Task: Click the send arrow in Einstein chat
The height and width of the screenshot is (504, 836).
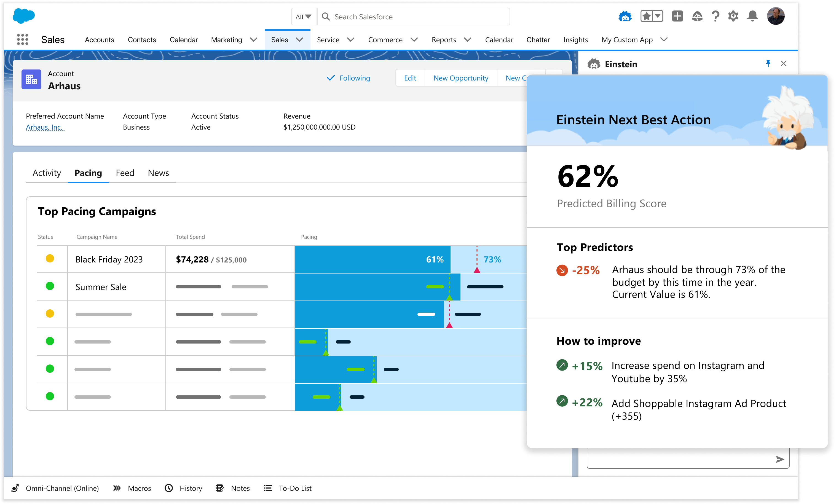Action: (x=780, y=459)
